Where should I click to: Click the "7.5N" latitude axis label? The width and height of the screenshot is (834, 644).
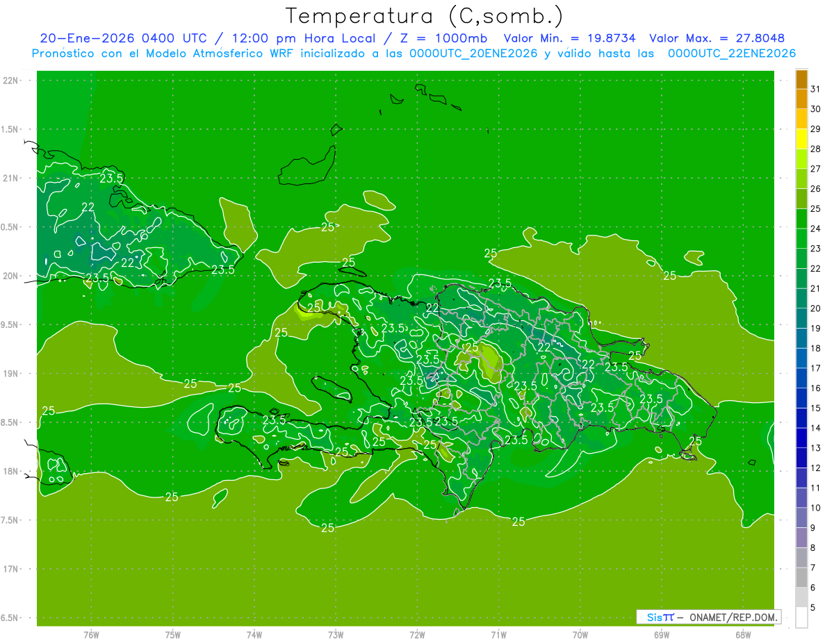coord(11,520)
